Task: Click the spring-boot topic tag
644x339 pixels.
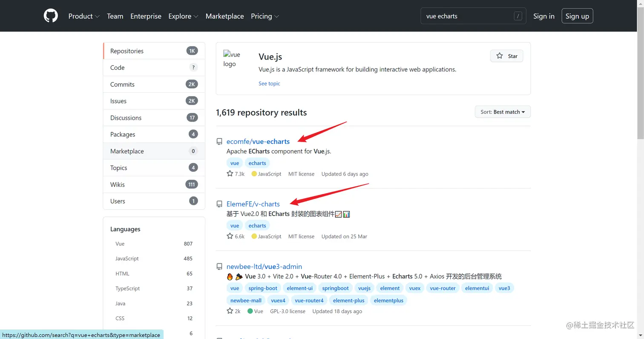Action: (x=263, y=288)
